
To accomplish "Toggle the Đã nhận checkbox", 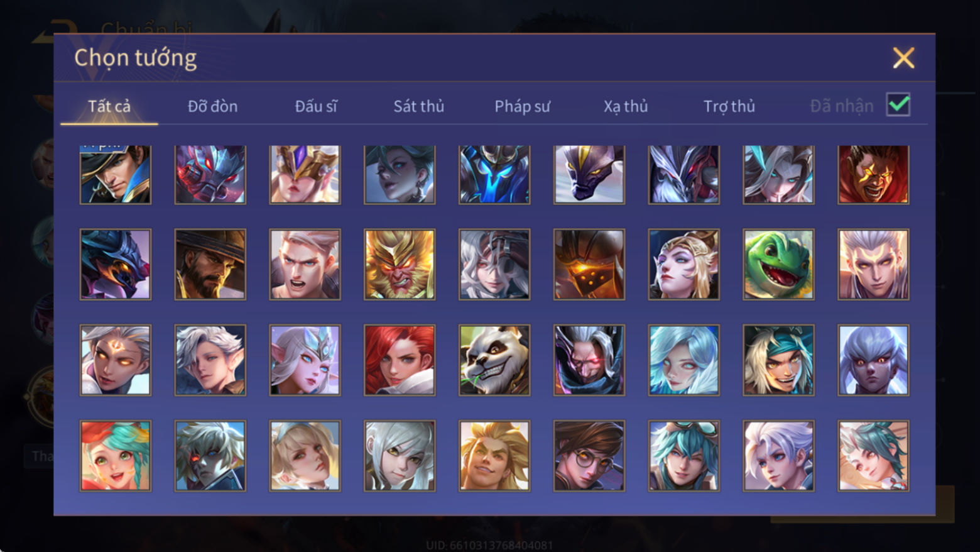I will pos(898,104).
